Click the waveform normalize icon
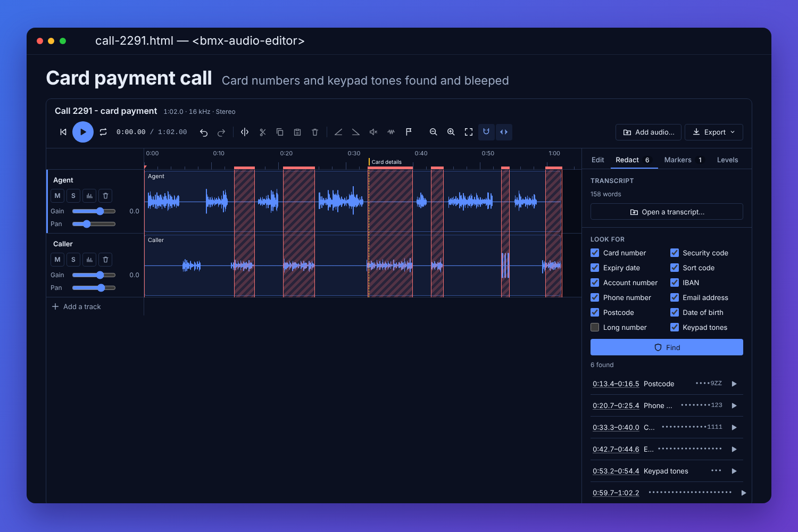Viewport: 798px width, 532px height. coord(391,132)
